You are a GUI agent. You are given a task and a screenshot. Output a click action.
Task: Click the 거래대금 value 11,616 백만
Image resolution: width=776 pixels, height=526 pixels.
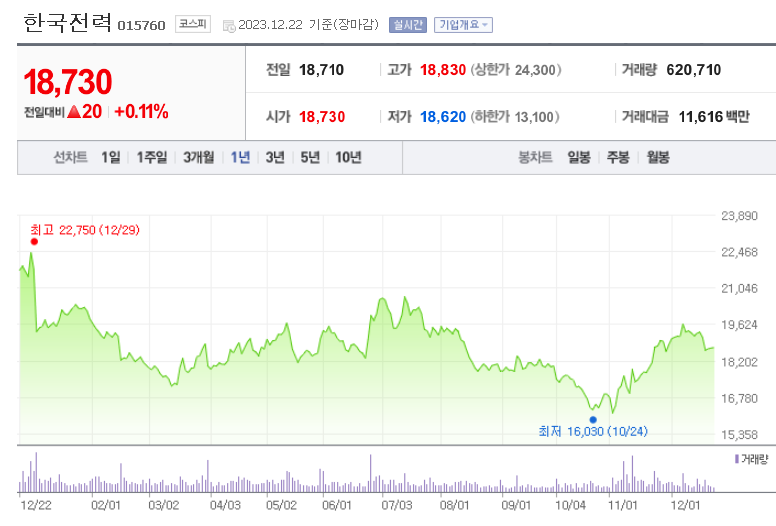pyautogui.click(x=714, y=117)
